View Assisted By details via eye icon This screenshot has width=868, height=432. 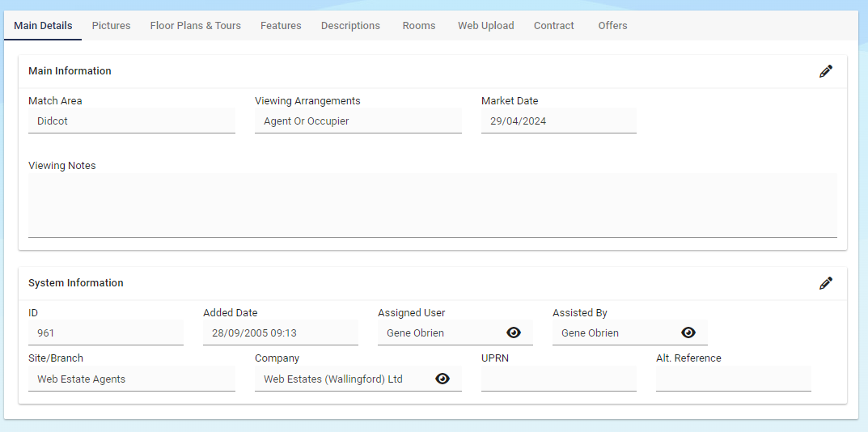pyautogui.click(x=688, y=332)
